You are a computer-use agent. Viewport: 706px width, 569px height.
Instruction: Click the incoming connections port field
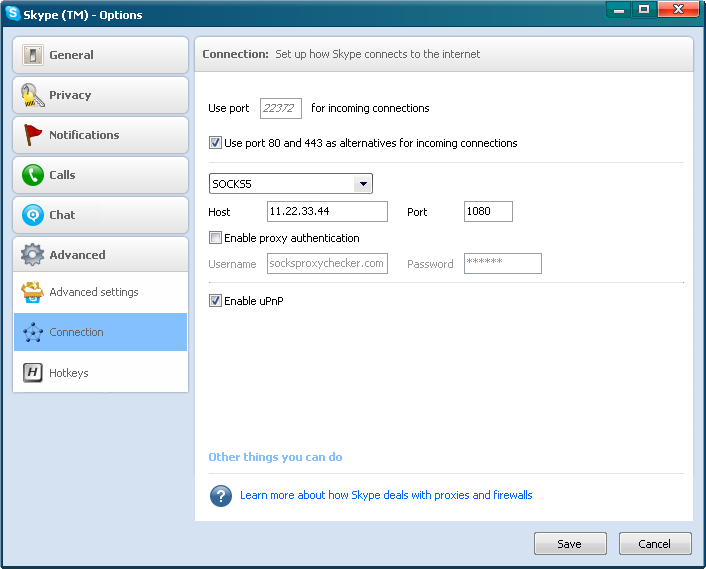281,108
